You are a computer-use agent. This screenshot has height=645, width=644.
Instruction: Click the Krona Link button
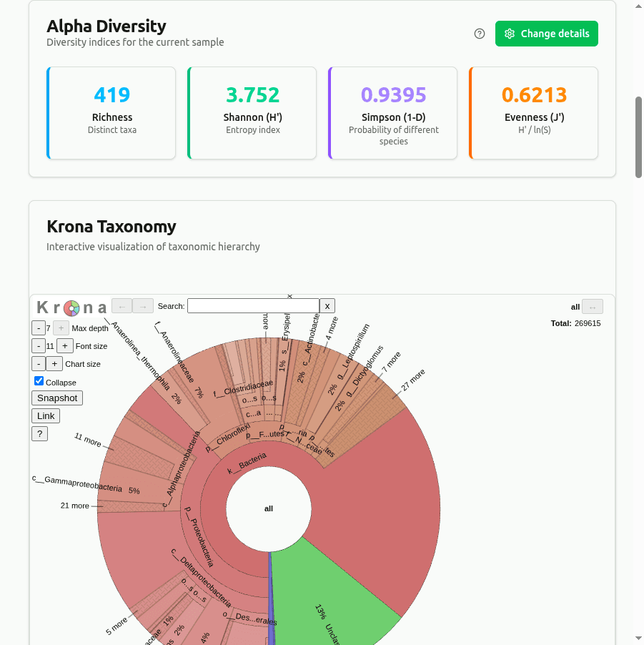[46, 416]
